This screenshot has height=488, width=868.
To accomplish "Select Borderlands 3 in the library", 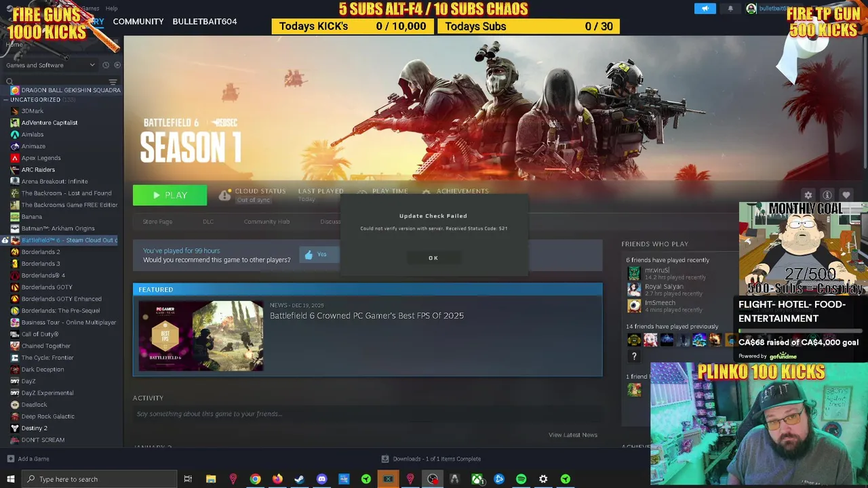I will 41,264.
